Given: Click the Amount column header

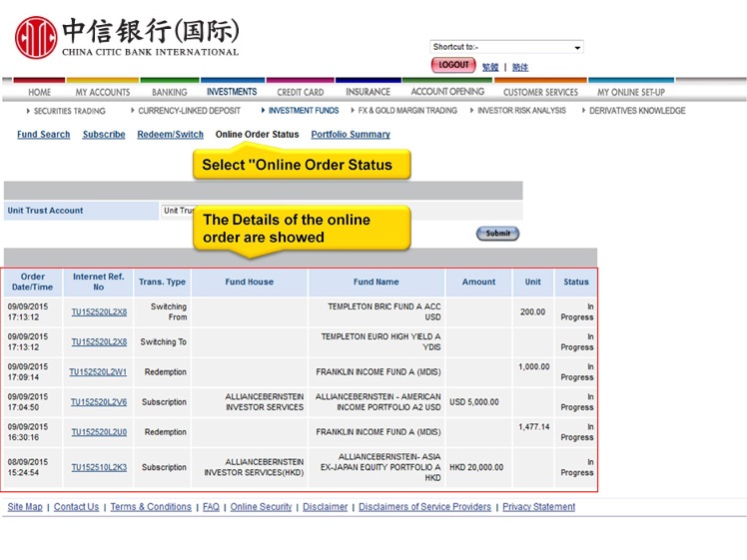Looking at the screenshot, I should click(478, 281).
